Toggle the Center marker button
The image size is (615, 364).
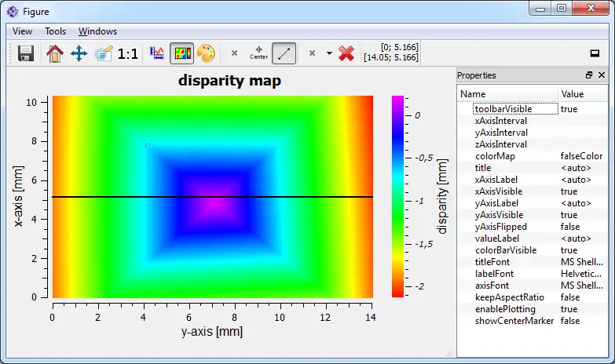(x=259, y=53)
